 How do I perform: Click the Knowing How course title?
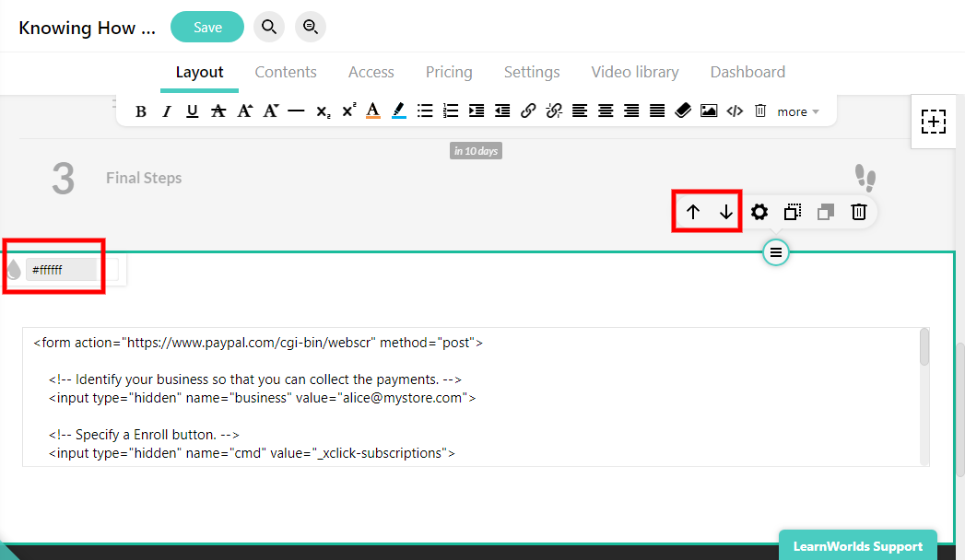88,29
